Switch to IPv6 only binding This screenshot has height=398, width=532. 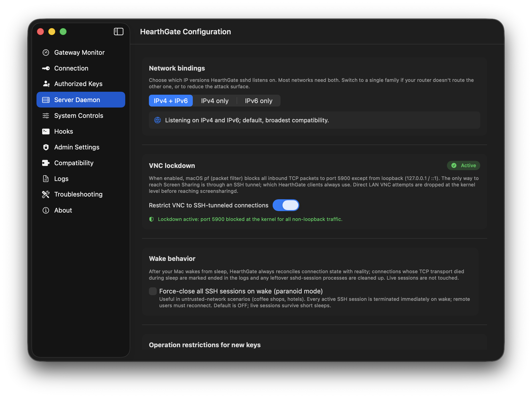point(259,101)
